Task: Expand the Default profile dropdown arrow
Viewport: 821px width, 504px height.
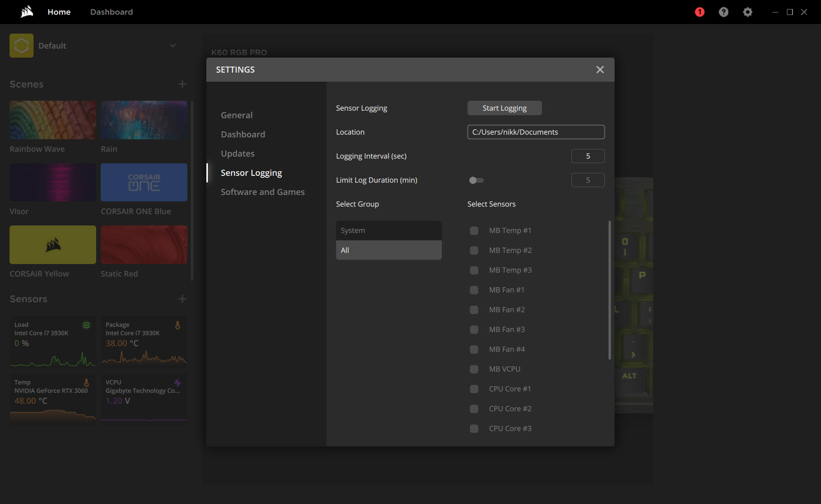Action: pyautogui.click(x=173, y=46)
